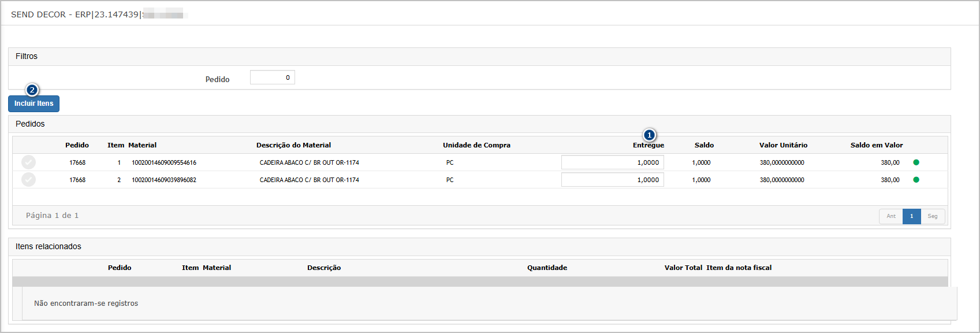Click Pedido header in Itens relacionados table
The height and width of the screenshot is (333, 980).
pyautogui.click(x=120, y=268)
